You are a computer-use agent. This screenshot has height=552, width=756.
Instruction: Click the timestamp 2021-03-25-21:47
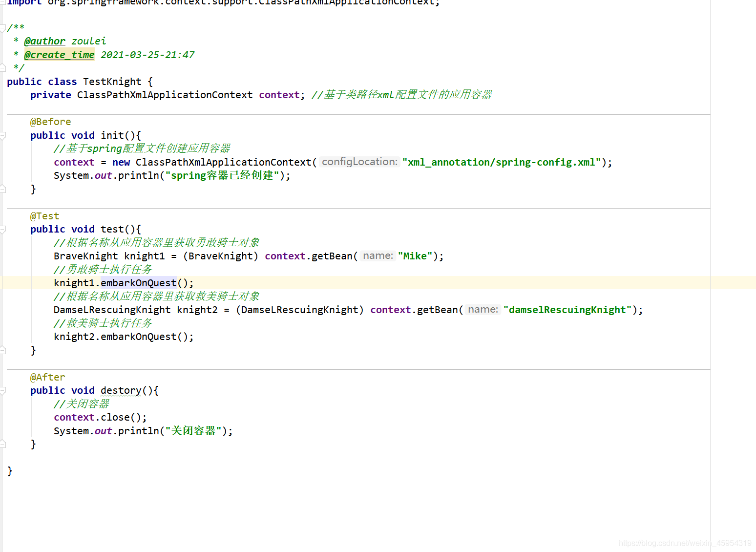pos(147,55)
